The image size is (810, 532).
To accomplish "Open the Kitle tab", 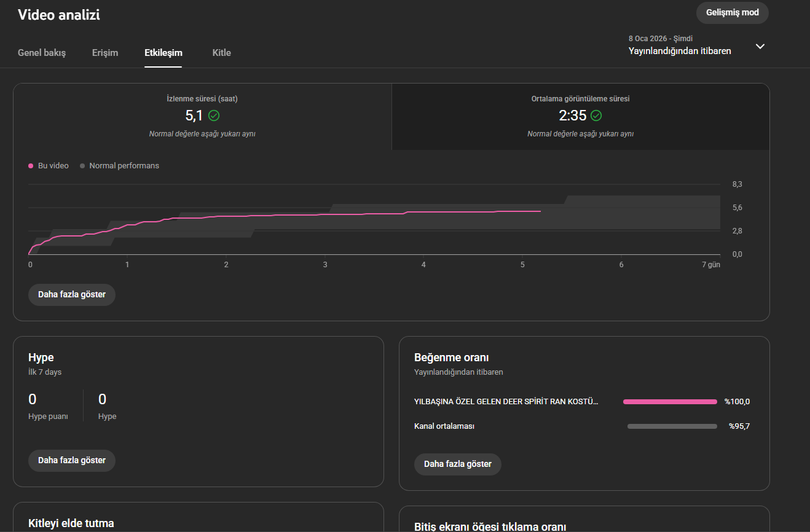I will pos(222,53).
